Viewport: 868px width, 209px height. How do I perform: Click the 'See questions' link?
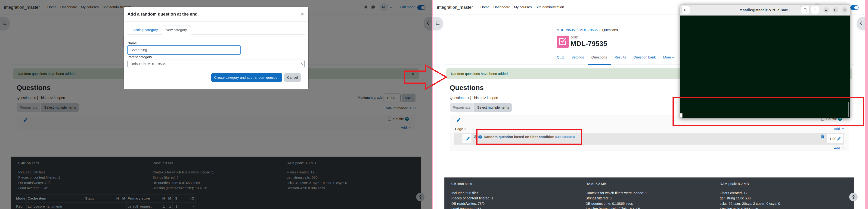pos(565,137)
